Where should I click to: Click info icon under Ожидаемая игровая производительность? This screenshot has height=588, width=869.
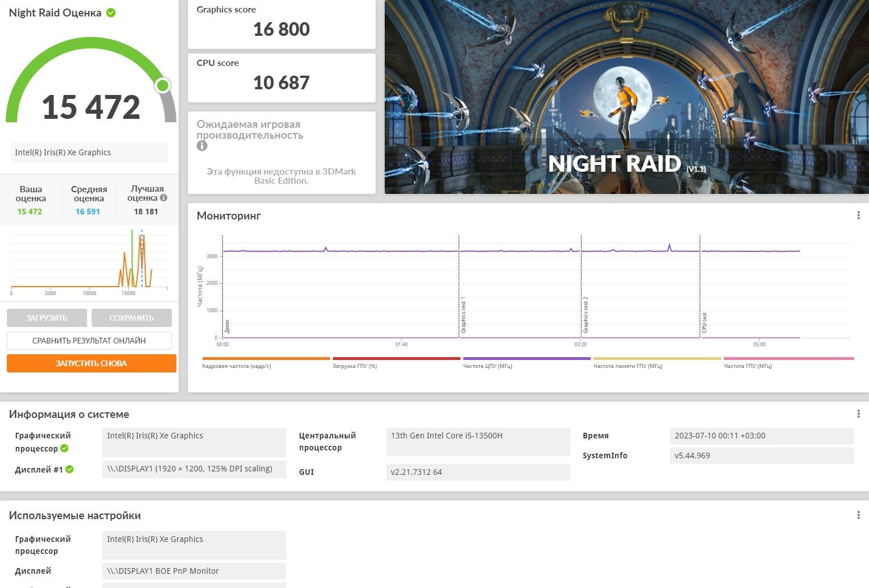click(202, 146)
